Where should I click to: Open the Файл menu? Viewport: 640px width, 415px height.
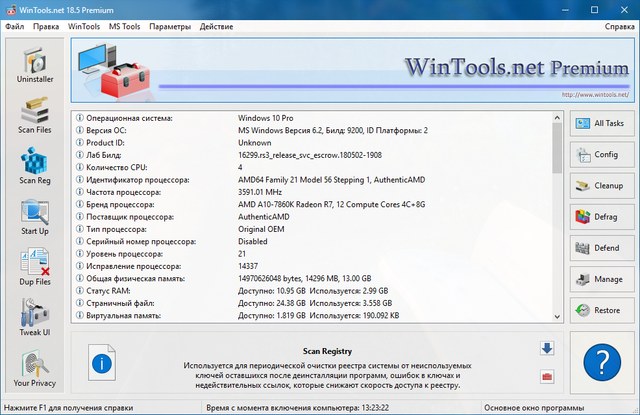15,25
